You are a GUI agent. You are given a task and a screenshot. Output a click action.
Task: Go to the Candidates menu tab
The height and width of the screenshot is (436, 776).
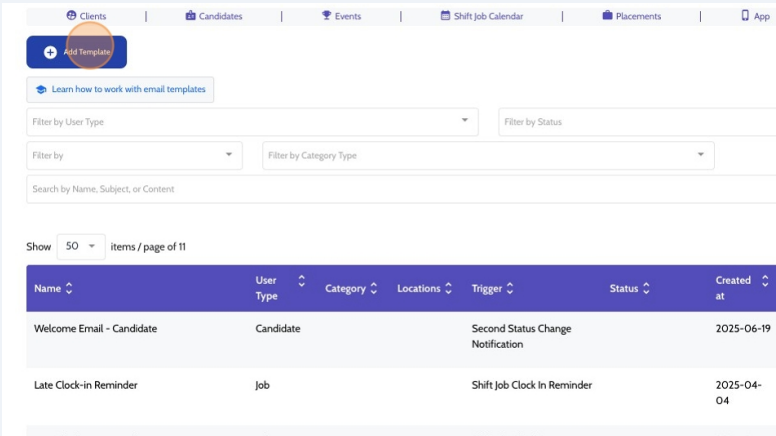tap(220, 16)
